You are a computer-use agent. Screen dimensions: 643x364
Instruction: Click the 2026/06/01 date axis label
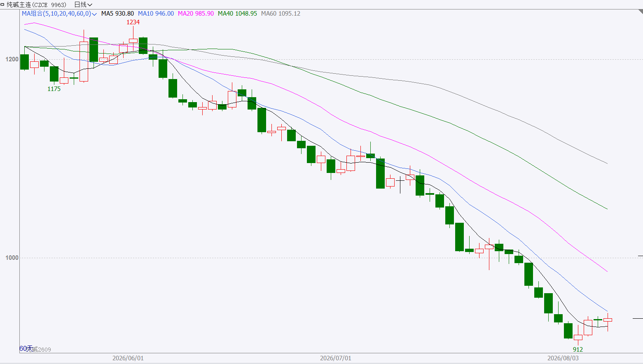point(128,358)
